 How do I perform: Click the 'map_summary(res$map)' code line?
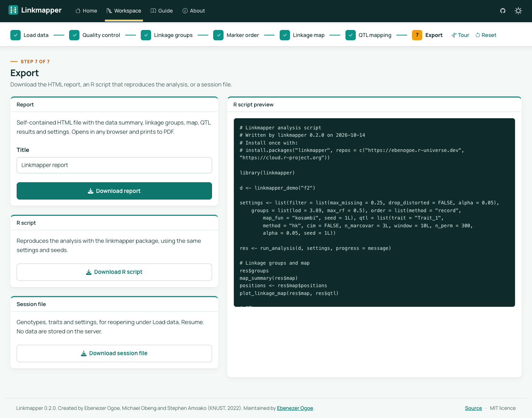(x=269, y=278)
